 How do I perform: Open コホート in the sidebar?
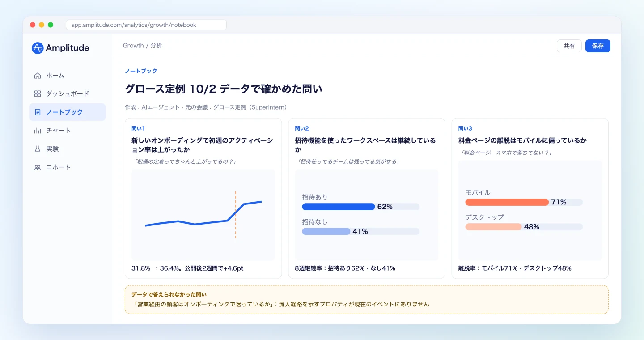67,167
